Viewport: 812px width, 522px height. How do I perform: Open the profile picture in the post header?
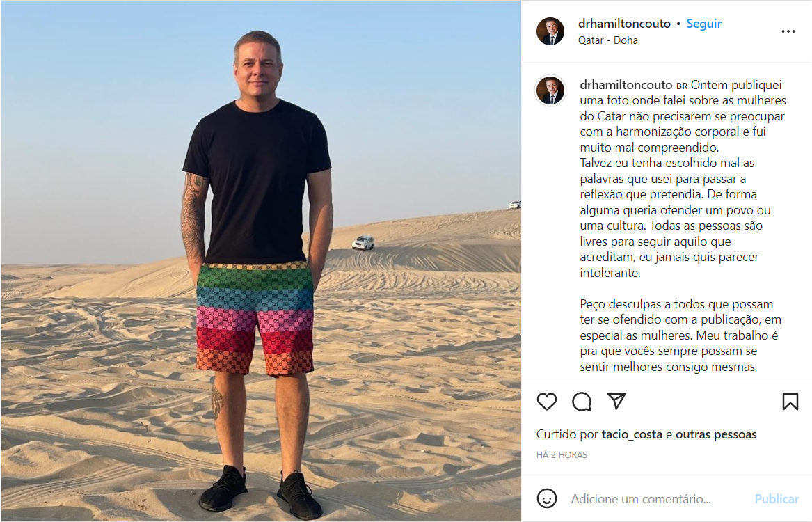[550, 31]
